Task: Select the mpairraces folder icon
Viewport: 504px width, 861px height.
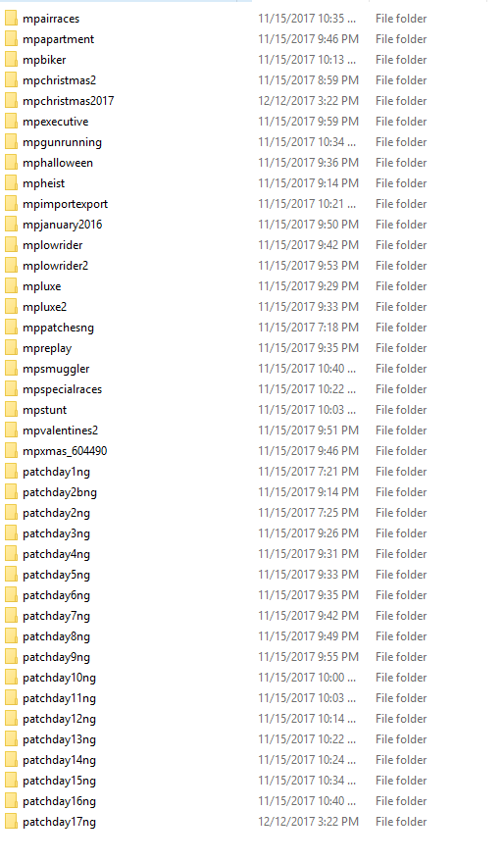Action: pyautogui.click(x=11, y=19)
